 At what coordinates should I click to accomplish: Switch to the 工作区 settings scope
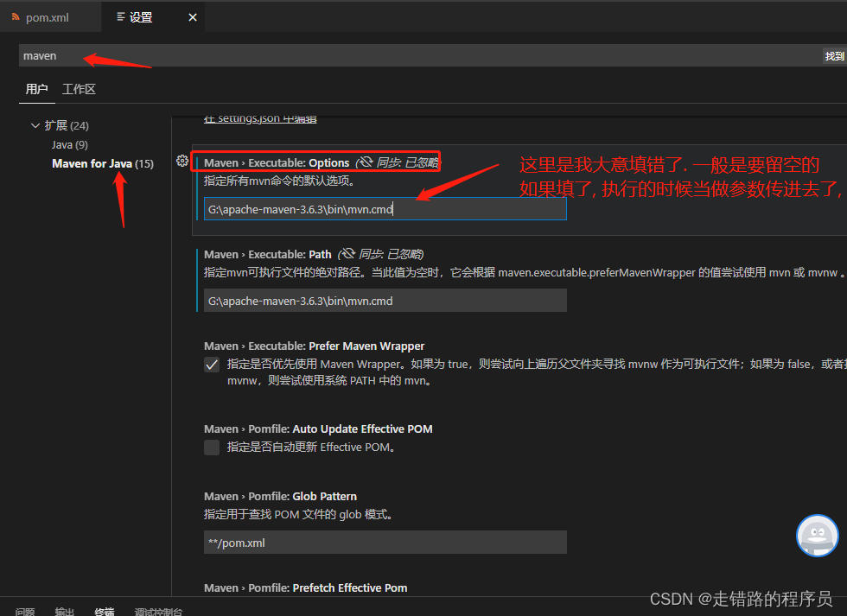click(x=79, y=89)
